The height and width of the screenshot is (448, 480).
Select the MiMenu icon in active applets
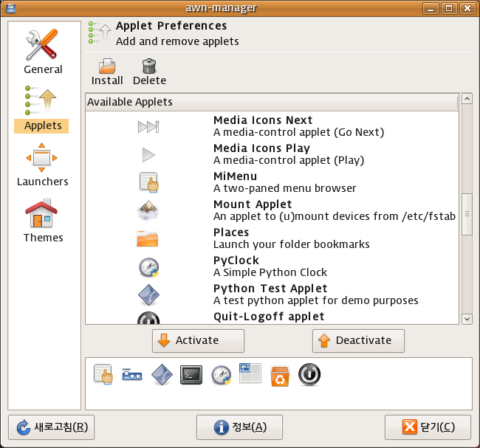click(x=103, y=375)
